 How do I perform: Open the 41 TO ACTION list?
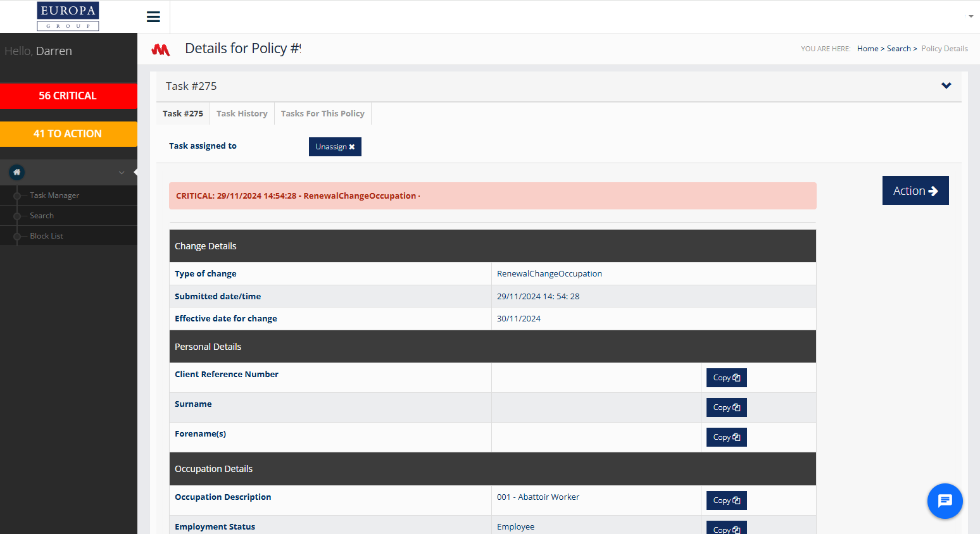click(x=68, y=133)
